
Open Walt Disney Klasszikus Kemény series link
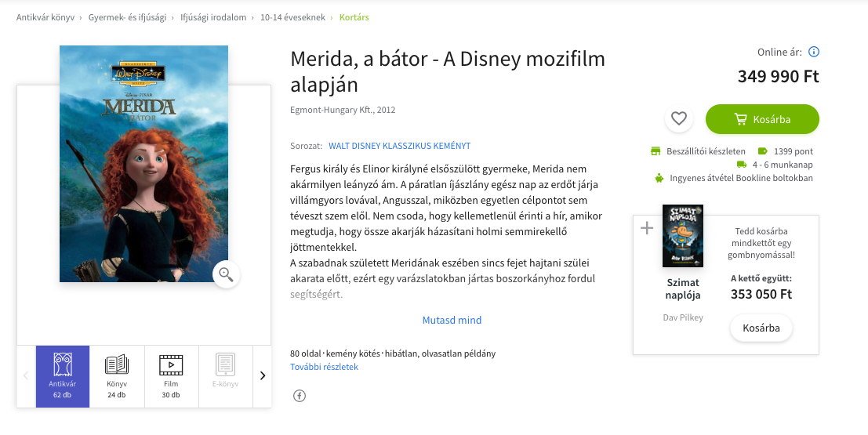click(399, 146)
